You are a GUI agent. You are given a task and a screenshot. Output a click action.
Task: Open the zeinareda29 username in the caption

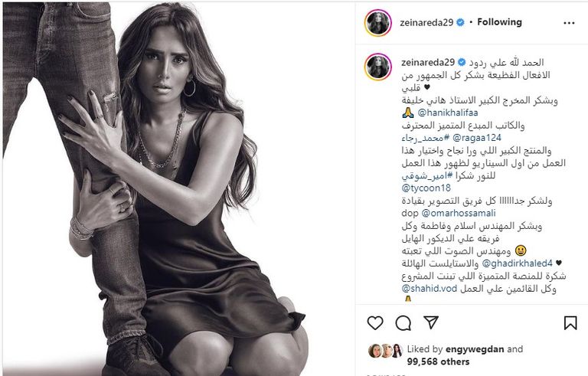click(428, 62)
